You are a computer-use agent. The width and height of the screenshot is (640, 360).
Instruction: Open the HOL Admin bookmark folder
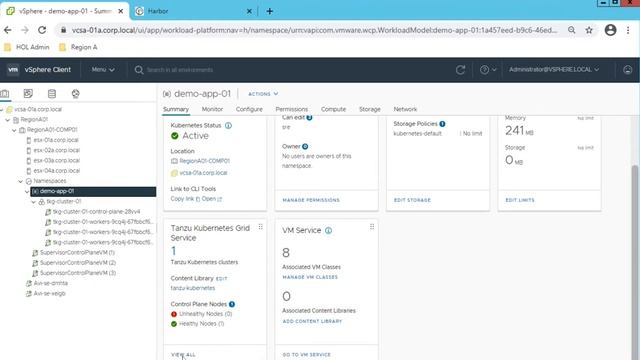point(27,47)
